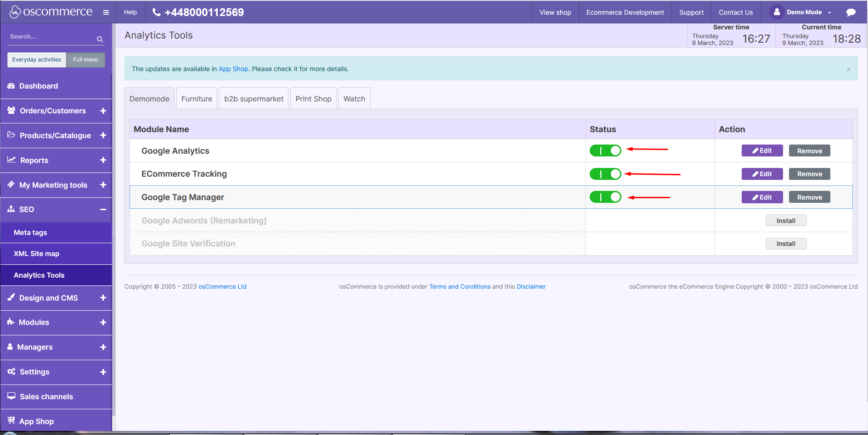Focus the sidebar Search field
868x435 pixels.
51,37
